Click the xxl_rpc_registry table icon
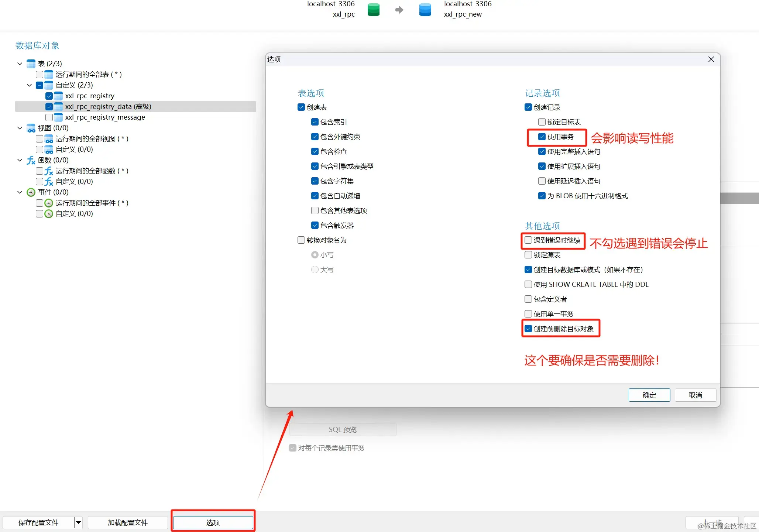Viewport: 759px width, 532px height. pos(58,96)
